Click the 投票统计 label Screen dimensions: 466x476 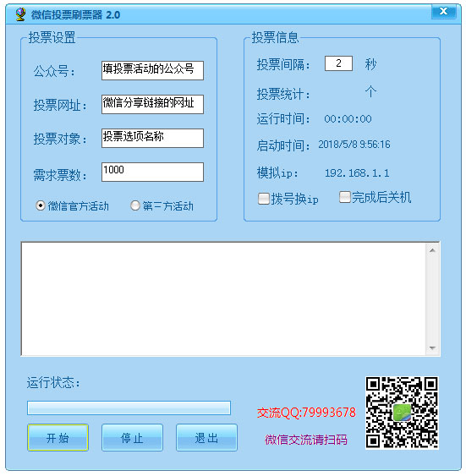click(x=283, y=94)
